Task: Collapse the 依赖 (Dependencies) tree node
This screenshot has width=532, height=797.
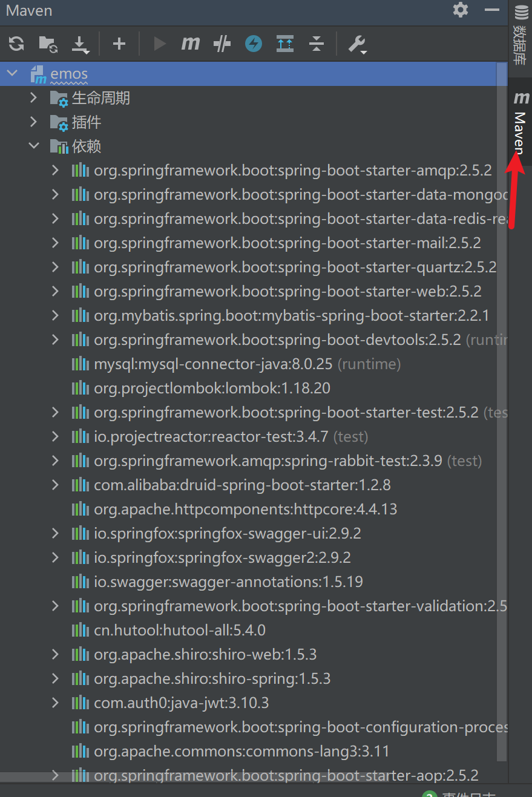Action: click(34, 145)
